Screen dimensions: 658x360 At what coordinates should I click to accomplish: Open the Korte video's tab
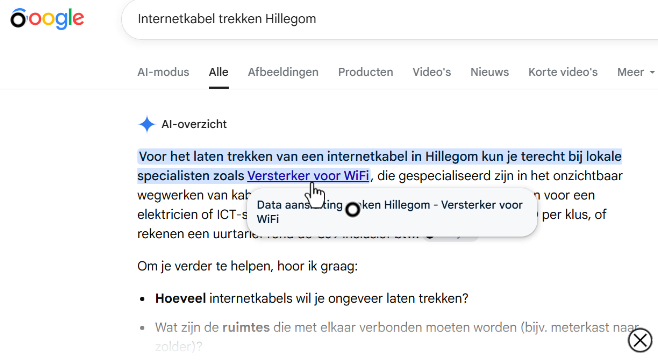(563, 72)
